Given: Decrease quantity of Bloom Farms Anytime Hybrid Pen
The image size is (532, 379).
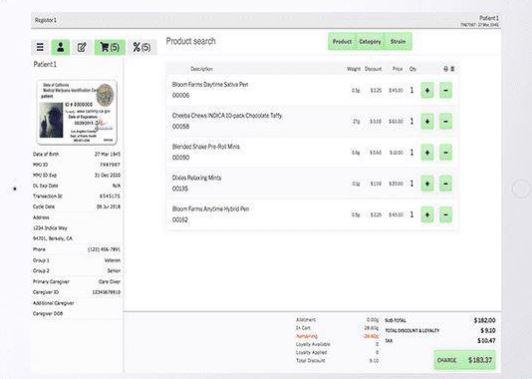Looking at the screenshot, I should 445,215.
